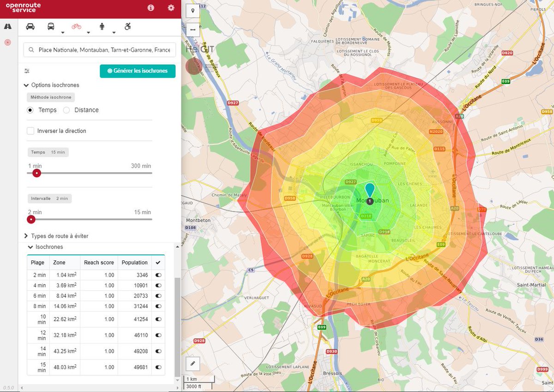Screen dimensions: 554x392
Task: Select the isochrones target icon in sidebar
Action: (7, 42)
